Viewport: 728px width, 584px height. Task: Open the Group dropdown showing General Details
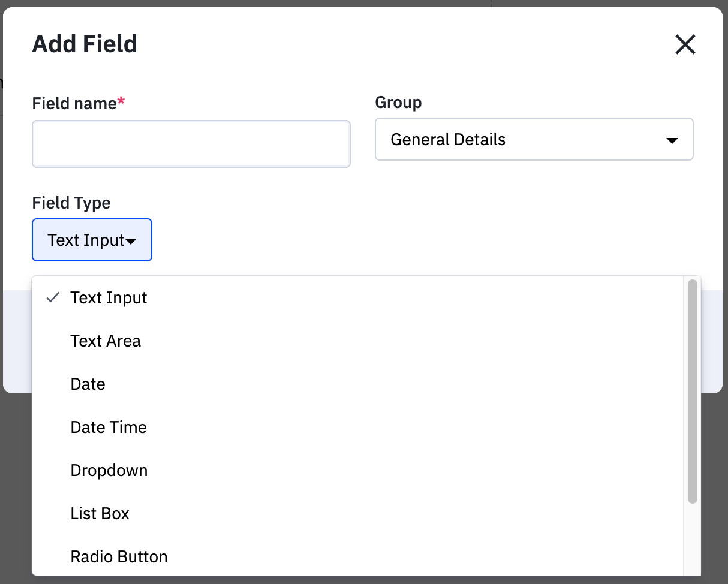point(534,140)
